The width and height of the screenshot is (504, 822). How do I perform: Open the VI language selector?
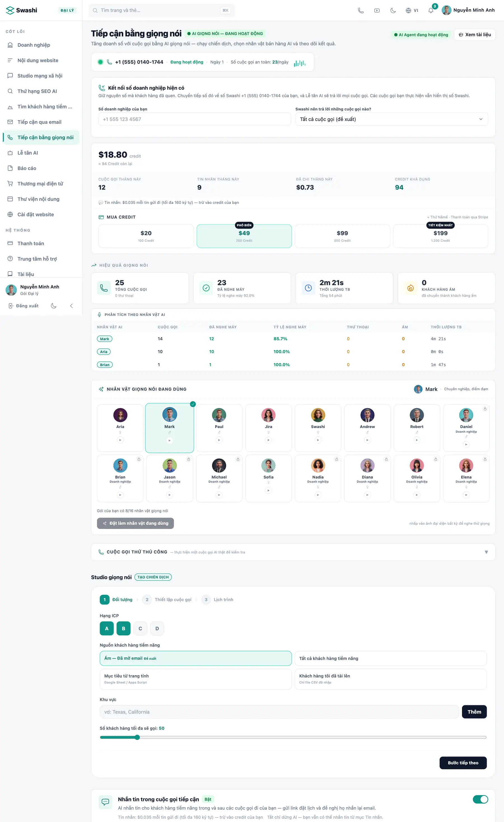412,10
